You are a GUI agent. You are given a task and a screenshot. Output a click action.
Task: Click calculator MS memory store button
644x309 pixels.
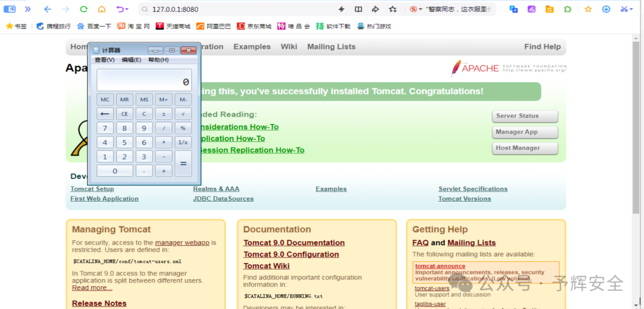click(144, 100)
